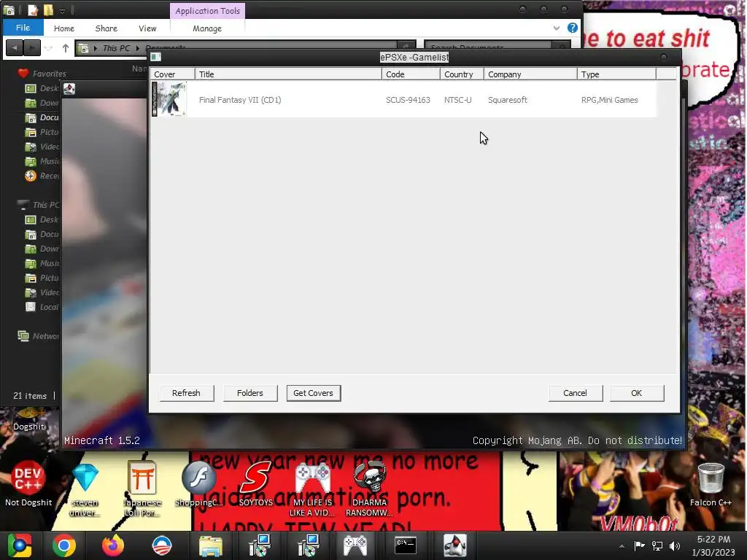The height and width of the screenshot is (560, 747).
Task: Click the NTSC-U country cell
Action: click(x=458, y=100)
